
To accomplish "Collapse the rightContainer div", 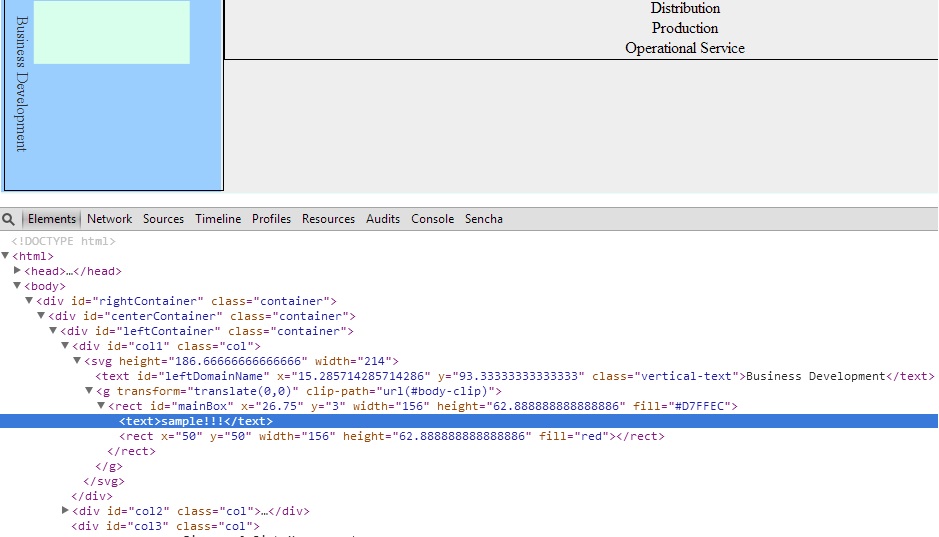I will tap(29, 301).
